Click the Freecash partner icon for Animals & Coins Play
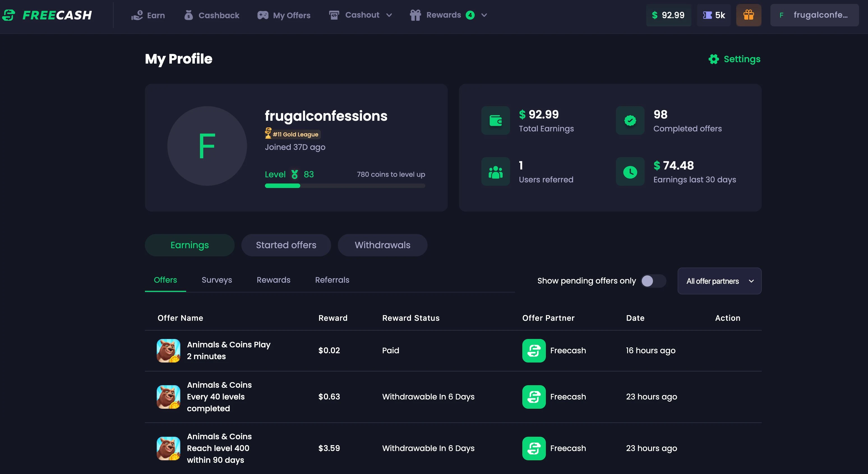This screenshot has width=868, height=474. coord(534,350)
